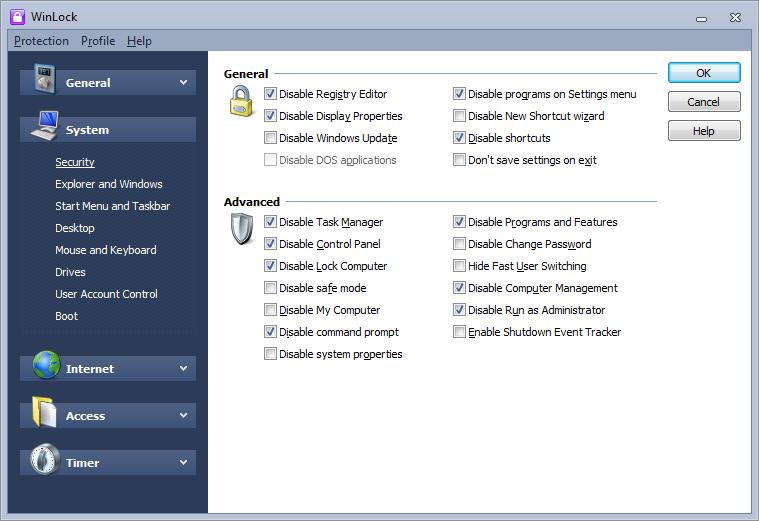759x521 pixels.
Task: Uncheck Disable Task Manager option
Action: 270,222
